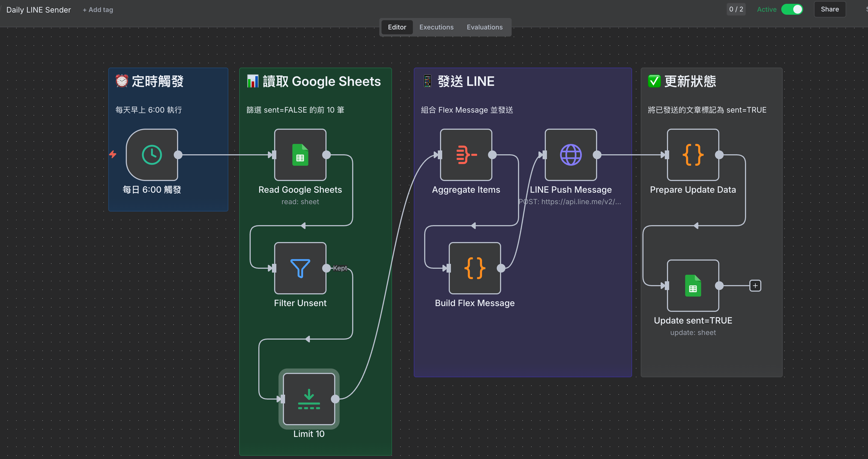Open the Build Flex Message code node
The height and width of the screenshot is (459, 868).
[x=474, y=268]
